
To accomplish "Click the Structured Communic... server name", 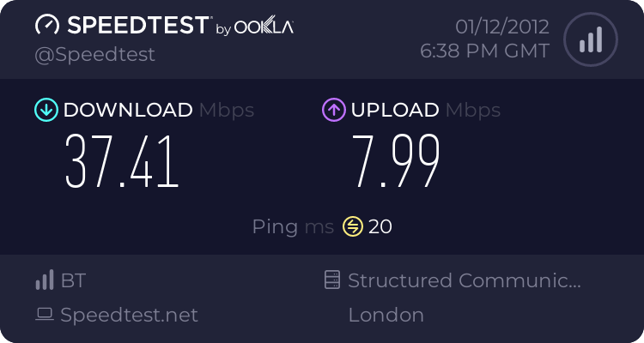I will (x=465, y=280).
